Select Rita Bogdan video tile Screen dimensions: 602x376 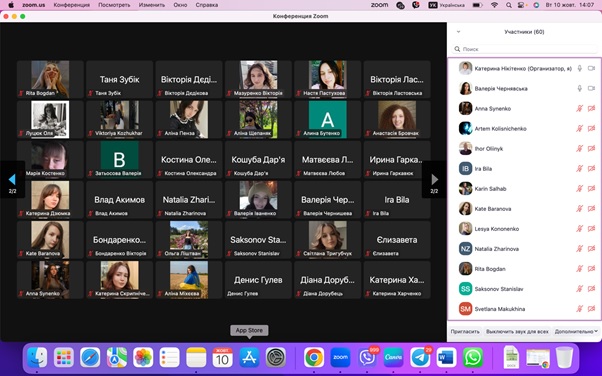(50, 79)
